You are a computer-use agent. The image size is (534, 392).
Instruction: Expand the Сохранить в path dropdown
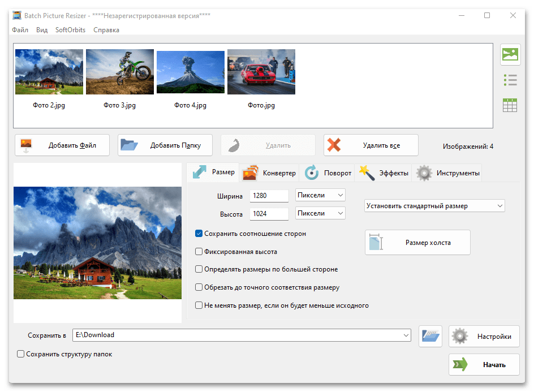coord(406,335)
